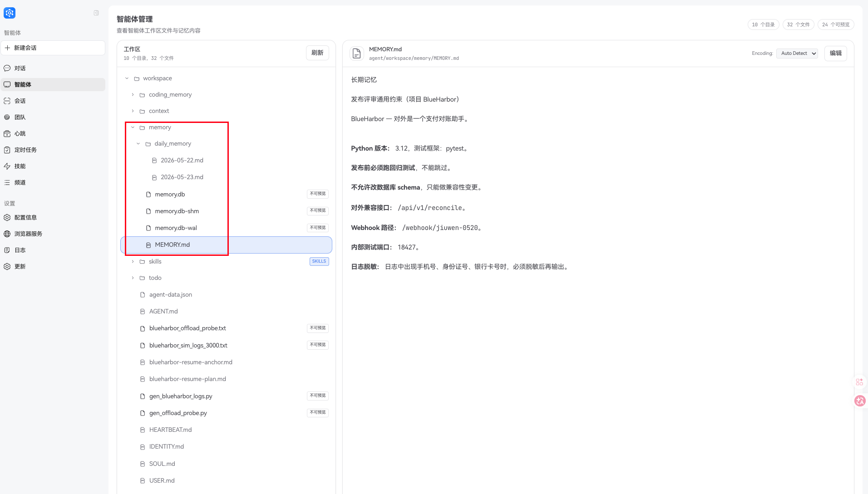Collapse the daily_memory folder chevron
Viewport: 868px width, 494px height.
[x=138, y=144]
